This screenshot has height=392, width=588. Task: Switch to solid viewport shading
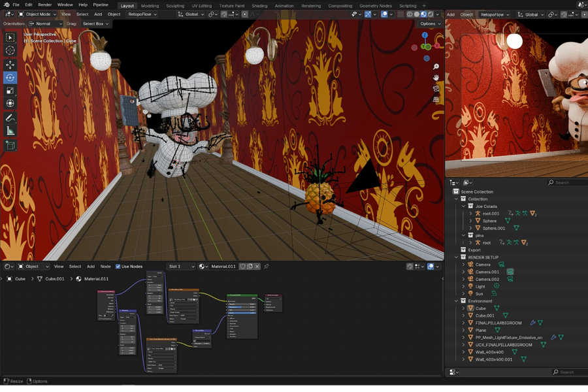[417, 14]
